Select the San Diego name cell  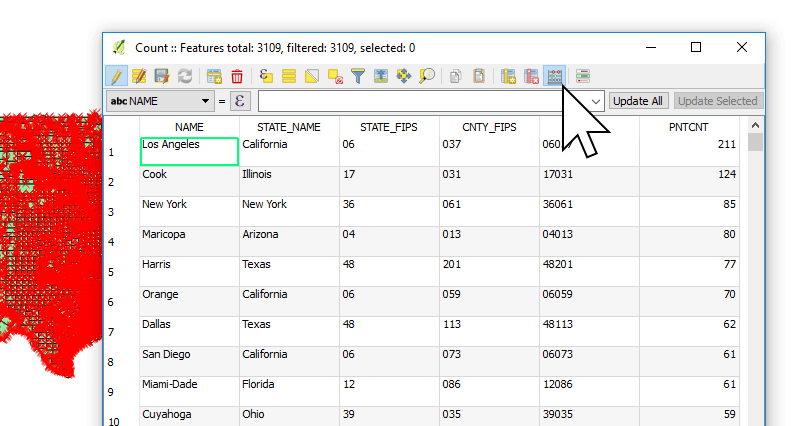point(189,361)
